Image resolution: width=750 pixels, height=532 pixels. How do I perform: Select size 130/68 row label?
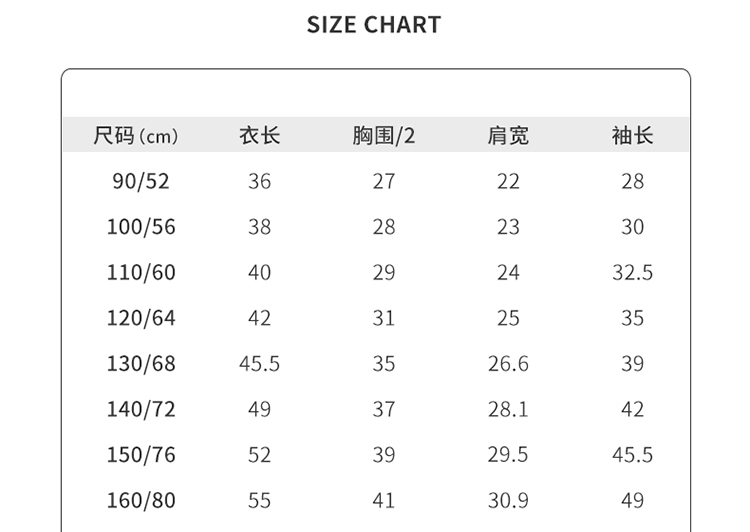coord(141,364)
